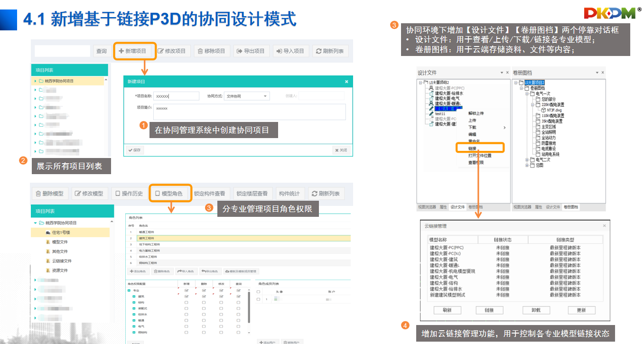Click the 项目名称 input field
Screen dimensions: 644x344
point(177,96)
